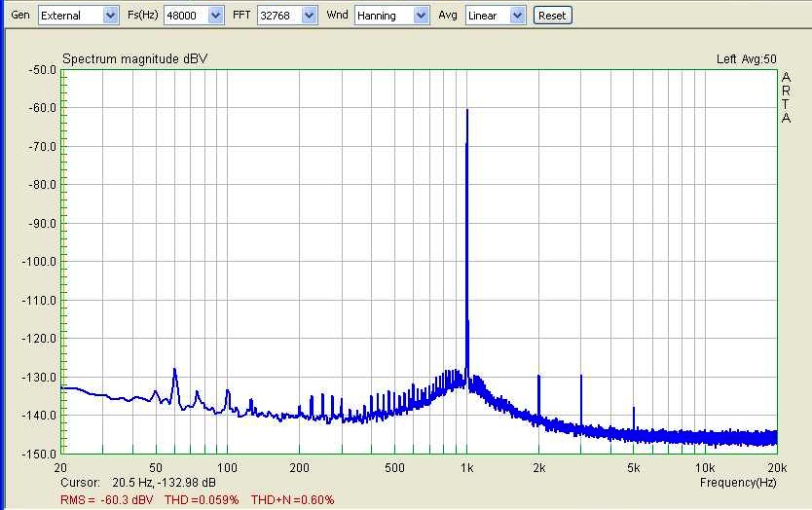
Task: Open the FFT size dropdown showing 32768
Action: tap(287, 16)
